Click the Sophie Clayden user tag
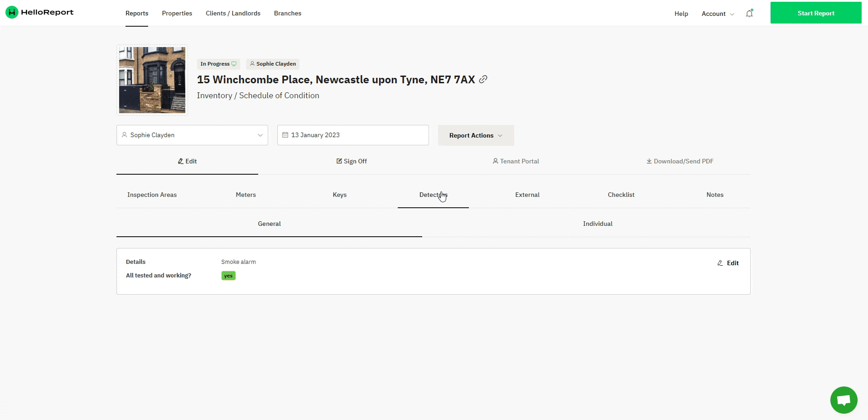 click(273, 64)
